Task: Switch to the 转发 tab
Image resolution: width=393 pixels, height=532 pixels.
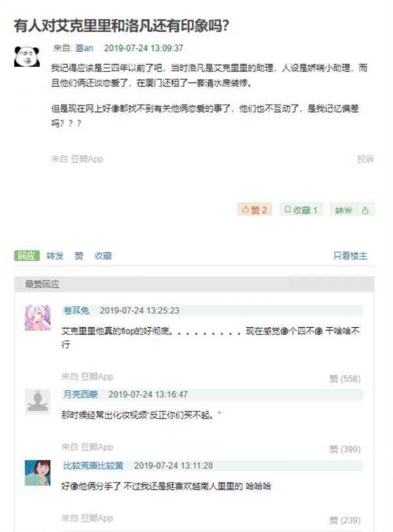Action: click(x=55, y=256)
